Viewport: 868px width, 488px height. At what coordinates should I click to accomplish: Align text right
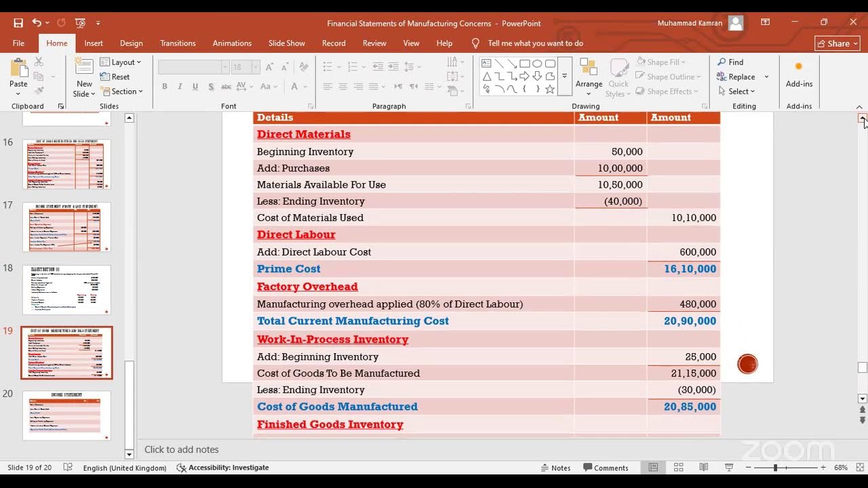point(357,87)
